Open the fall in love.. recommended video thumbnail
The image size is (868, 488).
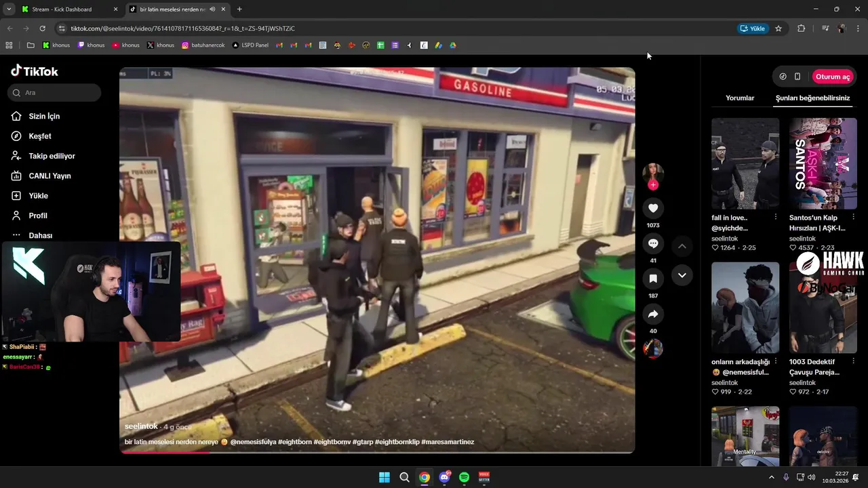[745, 163]
